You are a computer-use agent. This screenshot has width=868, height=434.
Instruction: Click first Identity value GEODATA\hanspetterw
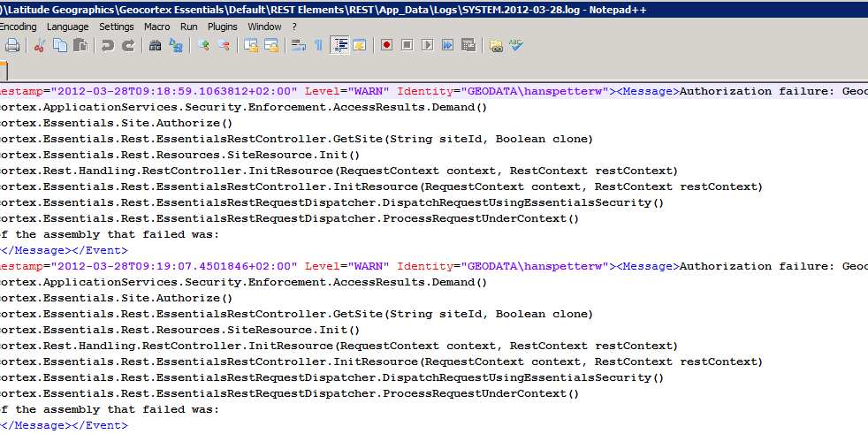point(536,91)
